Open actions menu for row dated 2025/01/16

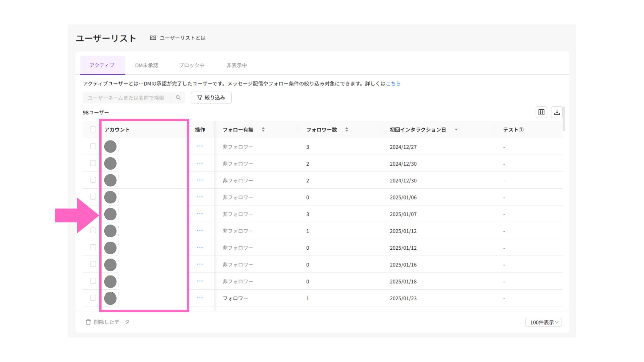pyautogui.click(x=200, y=264)
